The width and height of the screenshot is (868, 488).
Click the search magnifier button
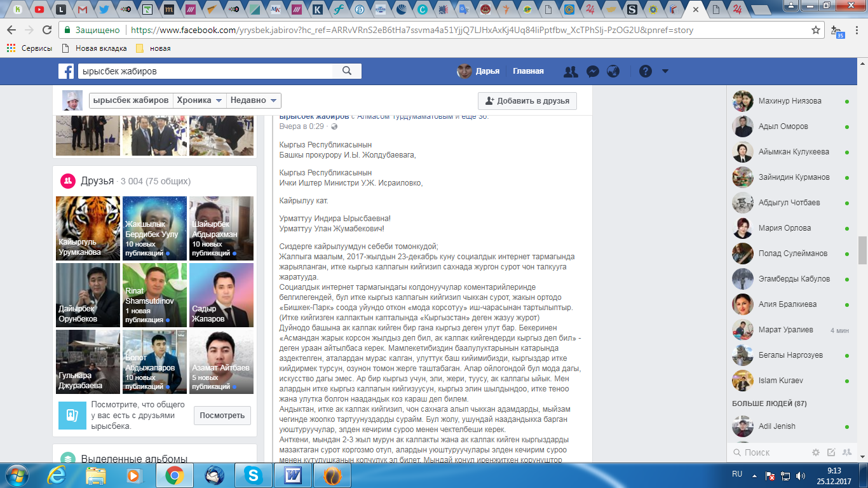tap(346, 71)
